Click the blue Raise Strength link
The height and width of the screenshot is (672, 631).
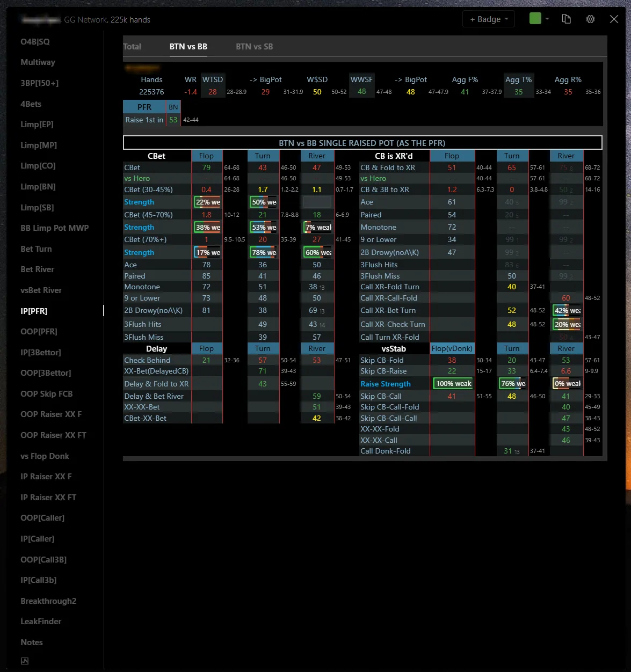click(385, 384)
